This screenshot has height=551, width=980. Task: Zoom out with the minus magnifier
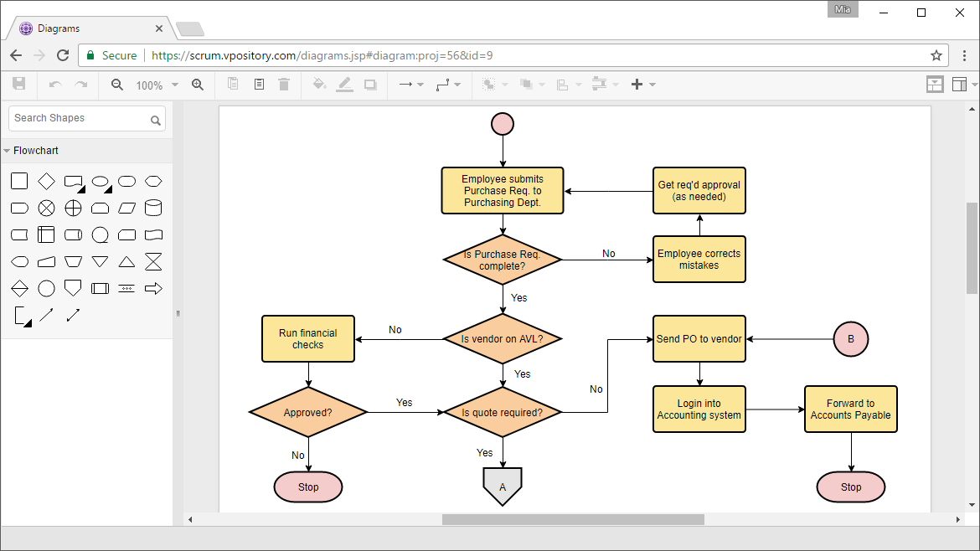pos(117,85)
